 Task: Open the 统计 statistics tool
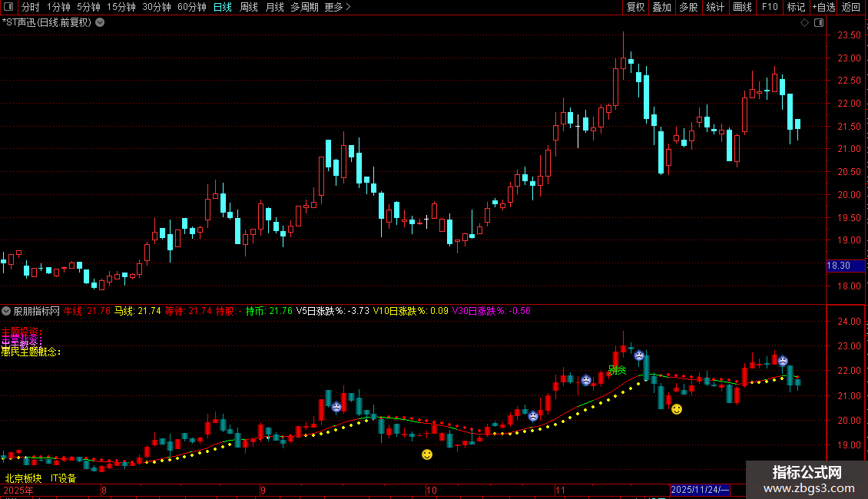(x=714, y=7)
